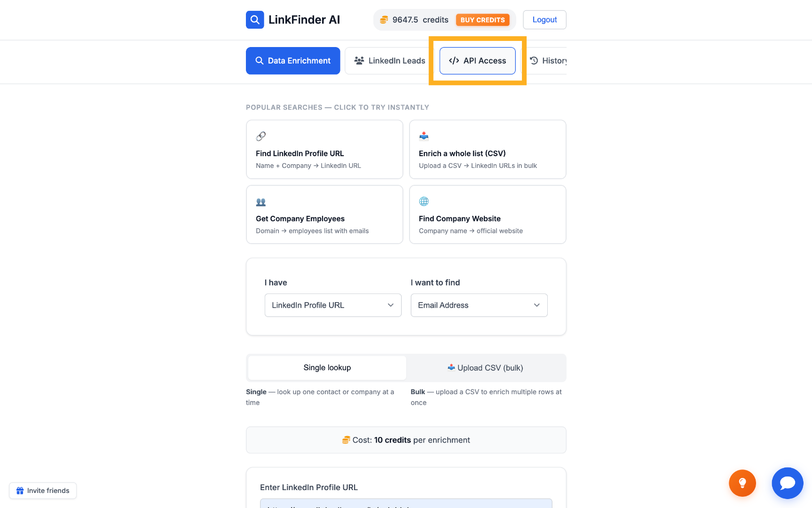Open the chat bubble support widget
The height and width of the screenshot is (508, 812).
(788, 483)
